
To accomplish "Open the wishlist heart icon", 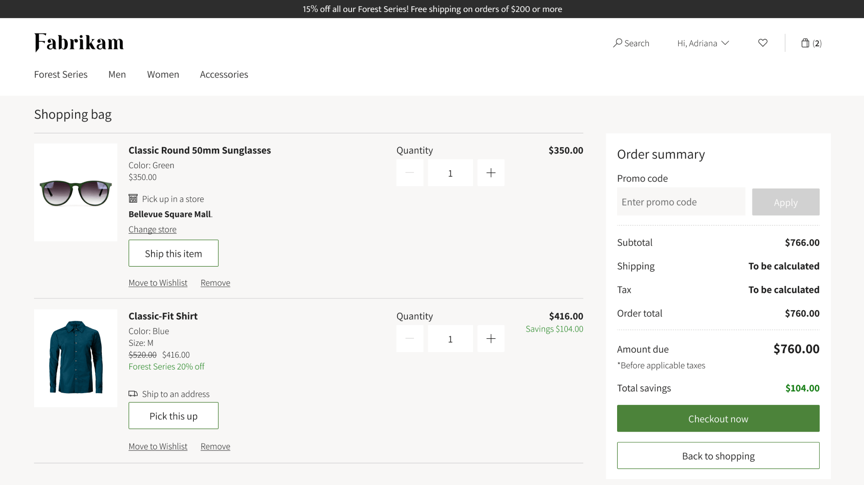I will pyautogui.click(x=763, y=42).
